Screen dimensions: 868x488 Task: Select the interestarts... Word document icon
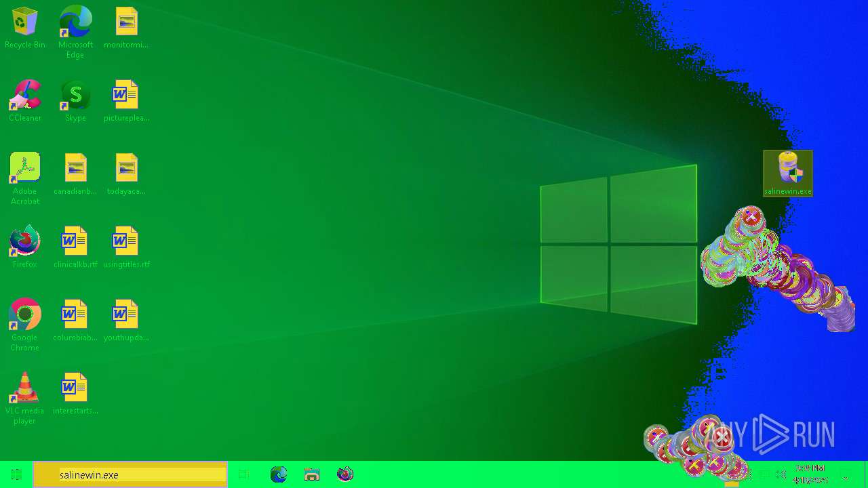[75, 394]
